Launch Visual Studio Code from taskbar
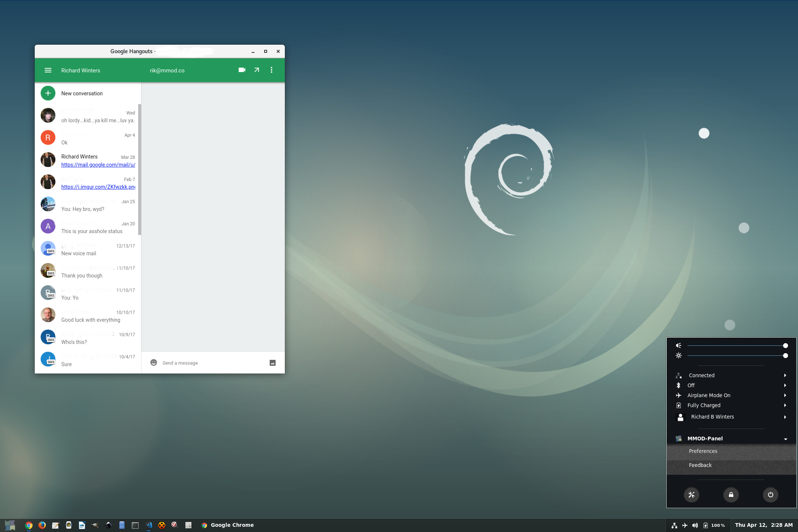 click(x=149, y=525)
